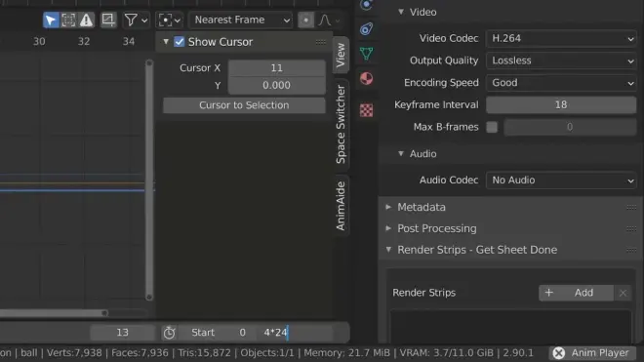Click the Keyframe Interval field
The height and width of the screenshot is (362, 644).
(x=561, y=104)
